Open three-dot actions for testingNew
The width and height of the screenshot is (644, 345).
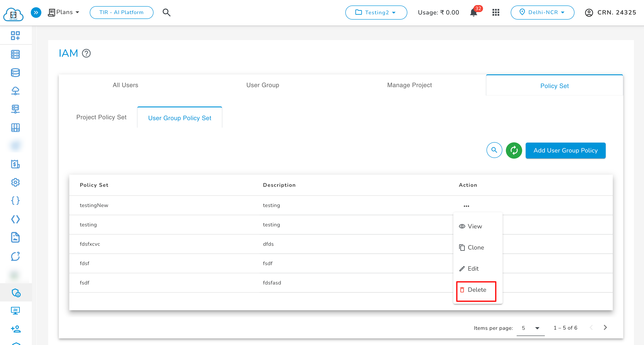pyautogui.click(x=466, y=206)
